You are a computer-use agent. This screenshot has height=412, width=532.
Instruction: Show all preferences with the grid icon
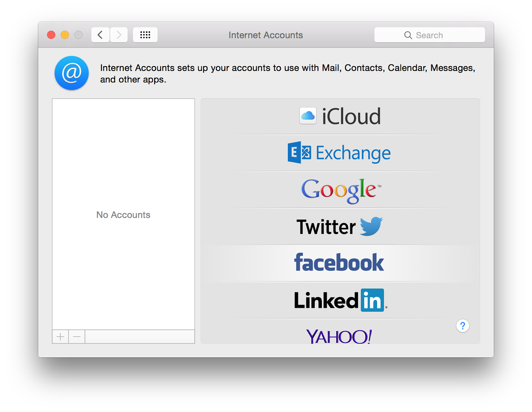point(145,35)
